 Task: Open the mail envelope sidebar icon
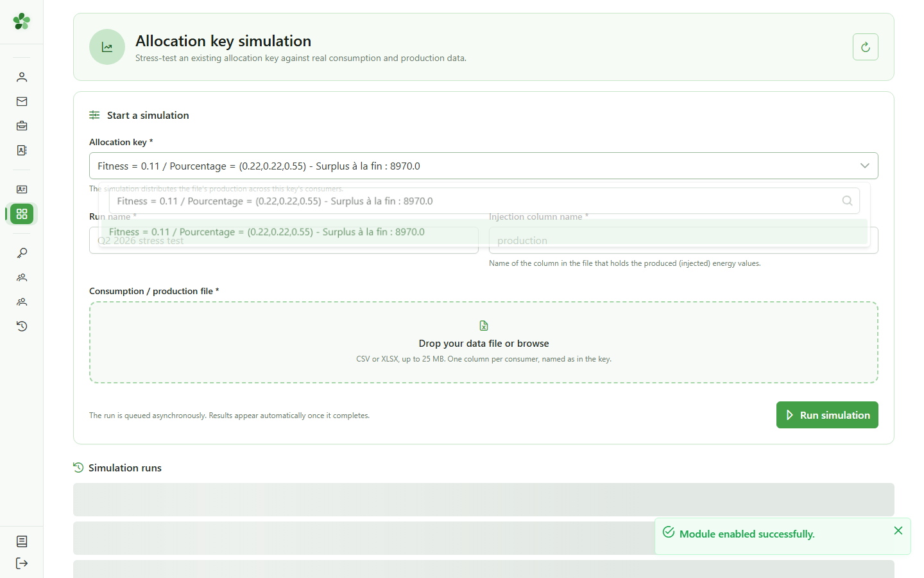[x=22, y=101]
